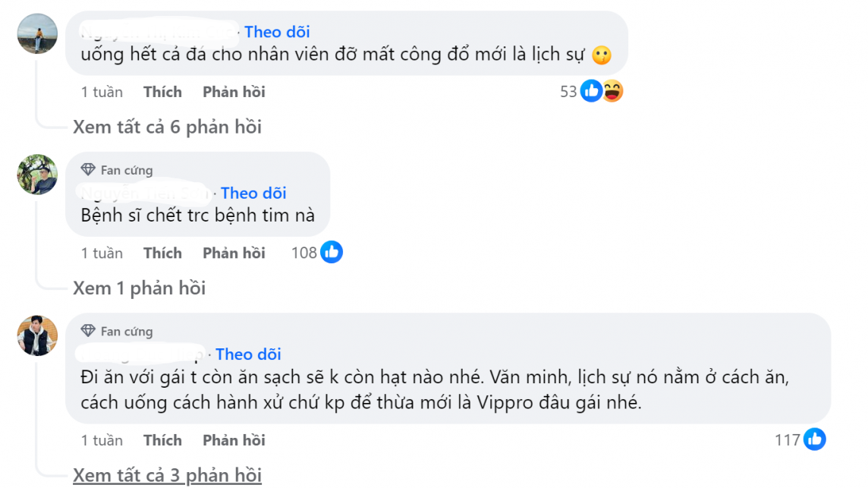Screen dimensions: 868x488
Task: Click the haha reaction emoji on first comment
Action: (x=612, y=92)
